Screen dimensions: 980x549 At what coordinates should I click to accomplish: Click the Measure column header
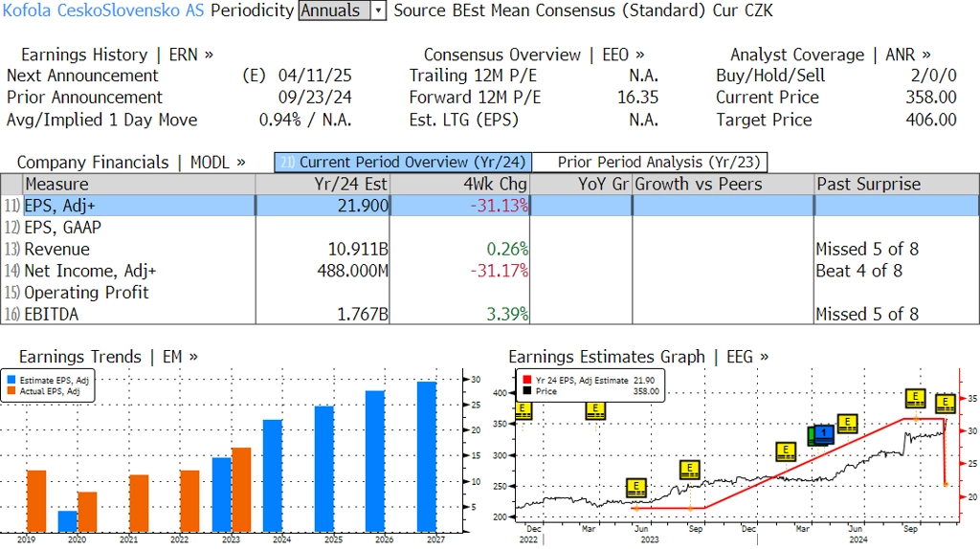139,185
